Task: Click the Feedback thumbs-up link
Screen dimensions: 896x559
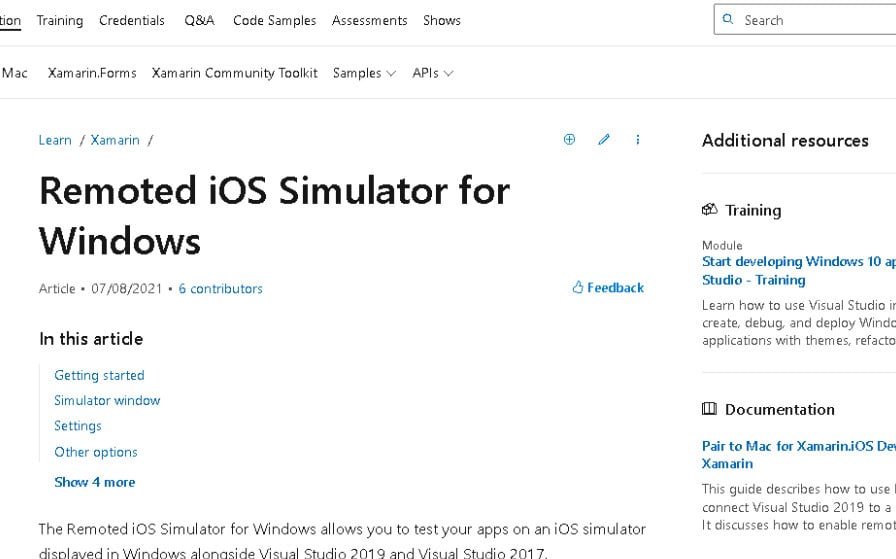Action: point(608,288)
